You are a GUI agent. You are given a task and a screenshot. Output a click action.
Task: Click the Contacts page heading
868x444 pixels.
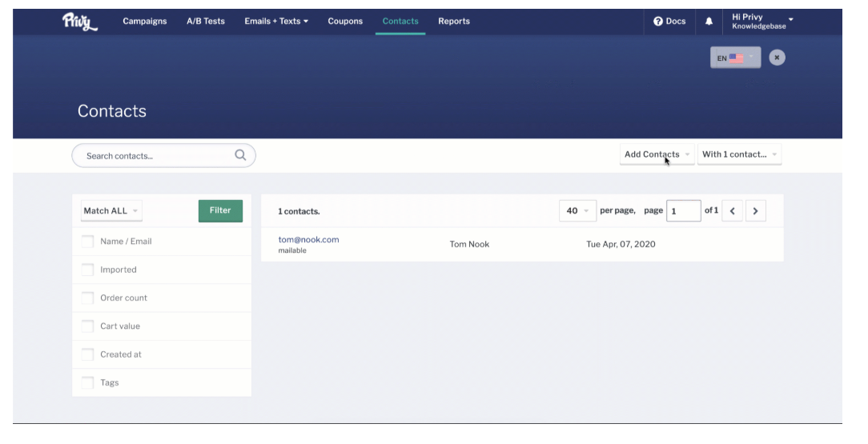coord(112,111)
